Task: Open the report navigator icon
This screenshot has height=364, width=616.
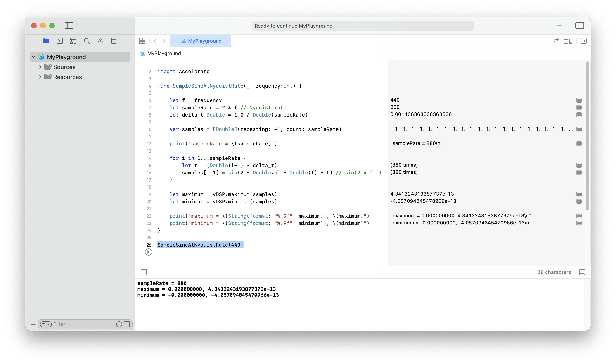Action: pyautogui.click(x=114, y=41)
